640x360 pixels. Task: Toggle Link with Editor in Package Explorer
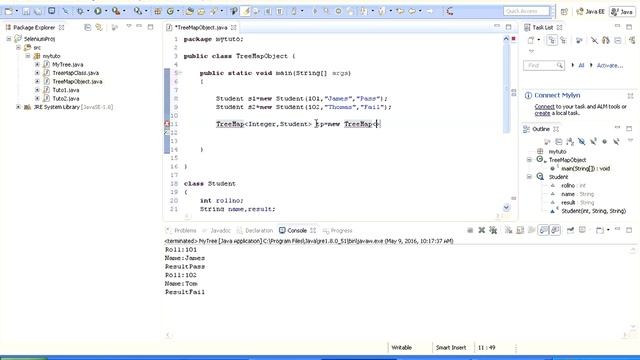click(x=99, y=27)
